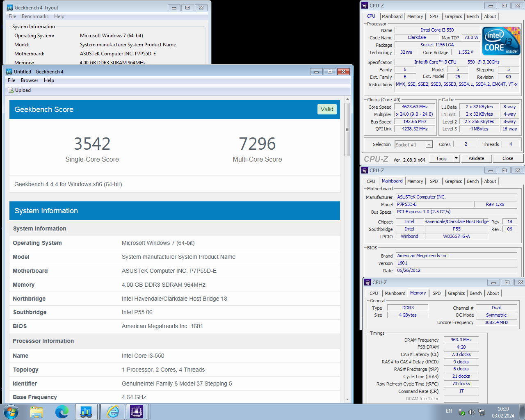Image resolution: width=525 pixels, height=420 pixels.
Task: Click the DRAM Frequency value 963.3 MHz
Action: click(461, 340)
